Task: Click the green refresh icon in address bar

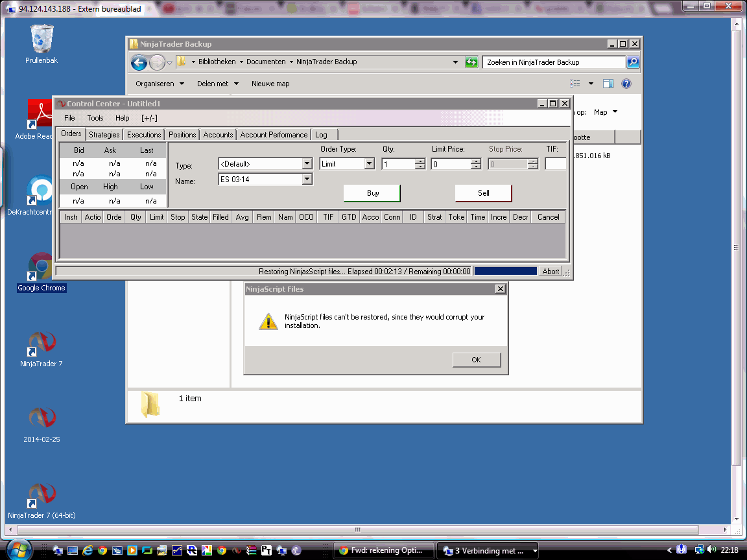Action: pyautogui.click(x=471, y=62)
